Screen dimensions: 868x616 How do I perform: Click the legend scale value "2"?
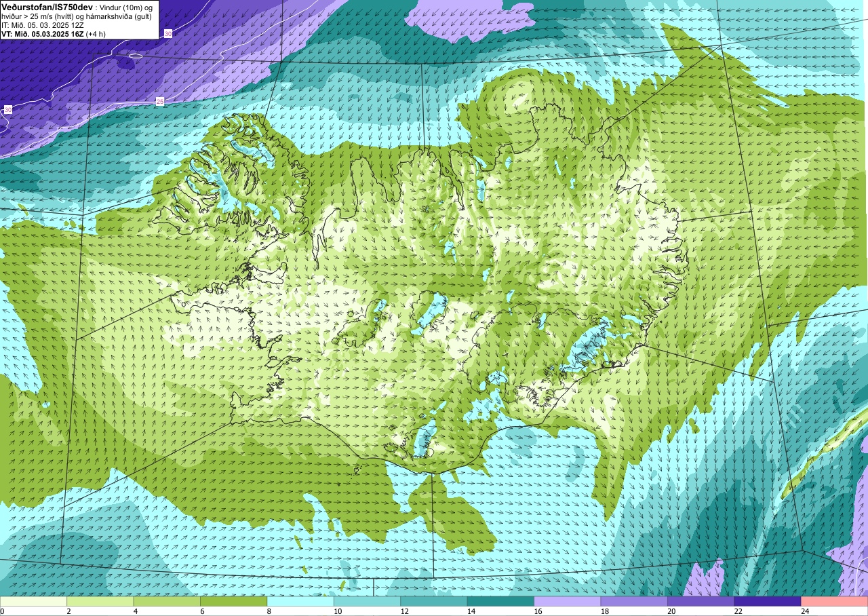[68, 611]
